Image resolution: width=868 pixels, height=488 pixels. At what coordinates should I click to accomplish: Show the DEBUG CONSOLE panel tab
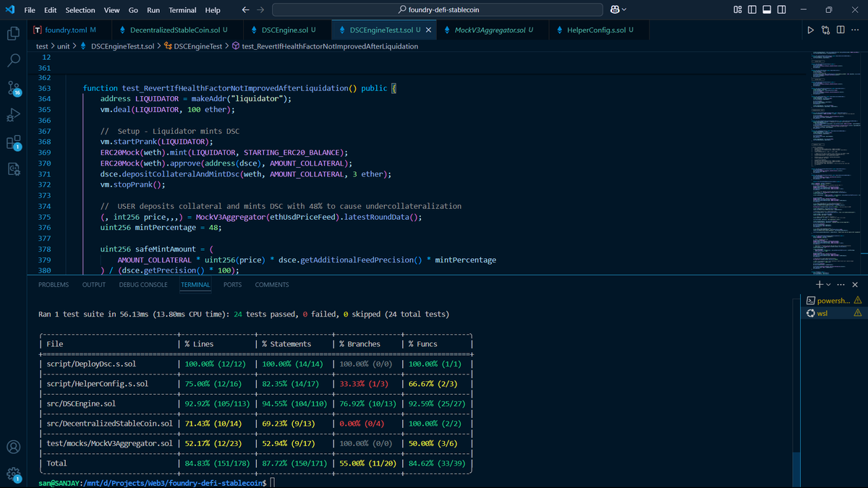(143, 285)
